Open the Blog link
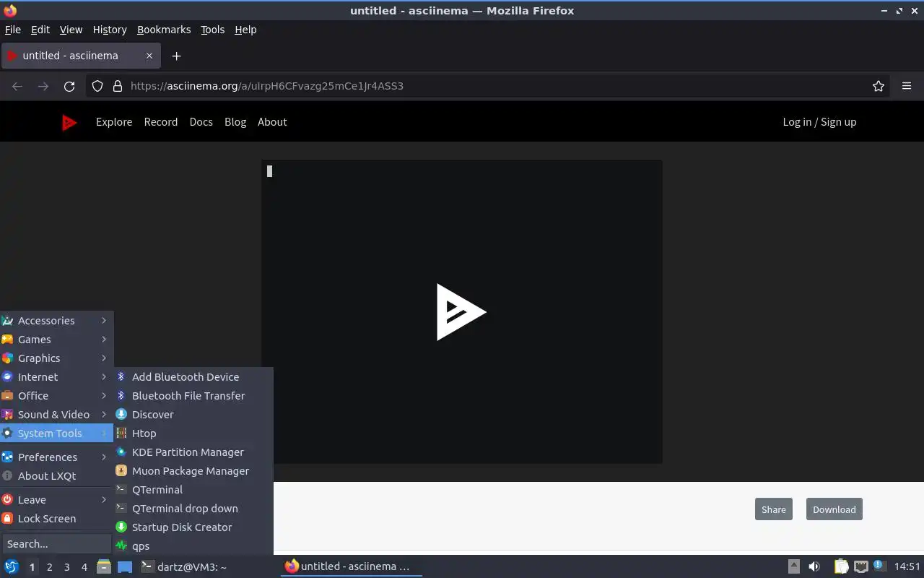Screen dimensions: 924x578 pos(235,122)
